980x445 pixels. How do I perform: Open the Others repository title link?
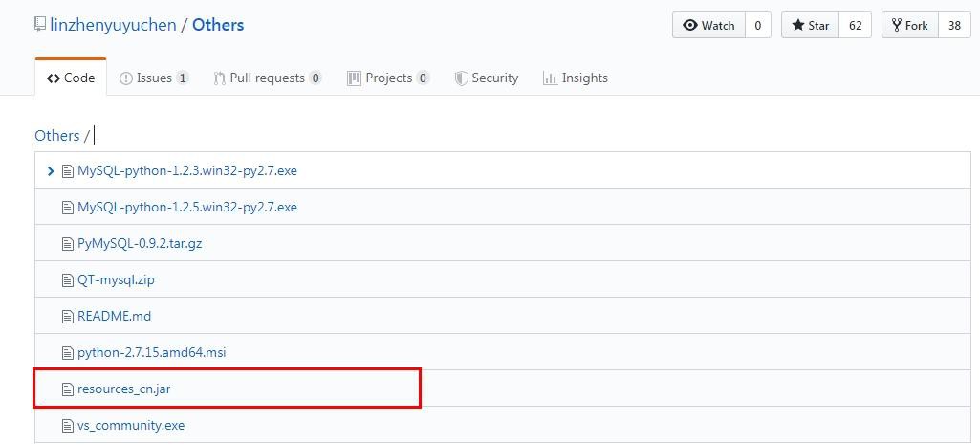218,25
